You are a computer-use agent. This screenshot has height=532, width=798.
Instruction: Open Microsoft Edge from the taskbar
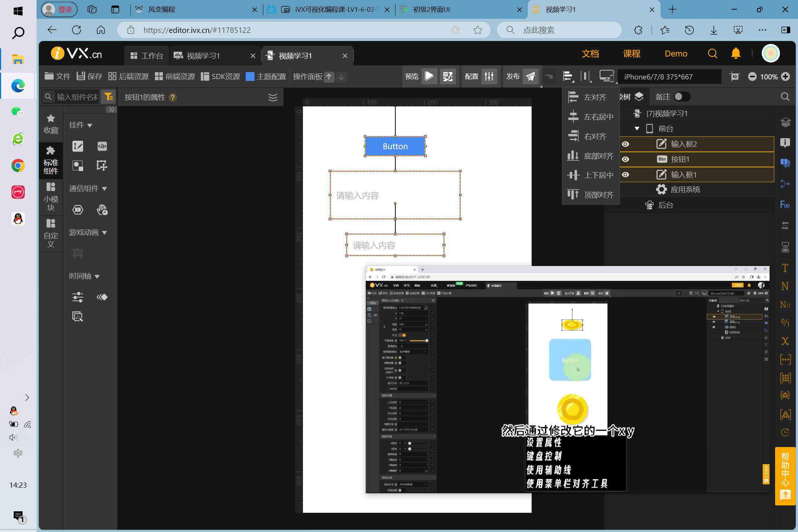18,86
